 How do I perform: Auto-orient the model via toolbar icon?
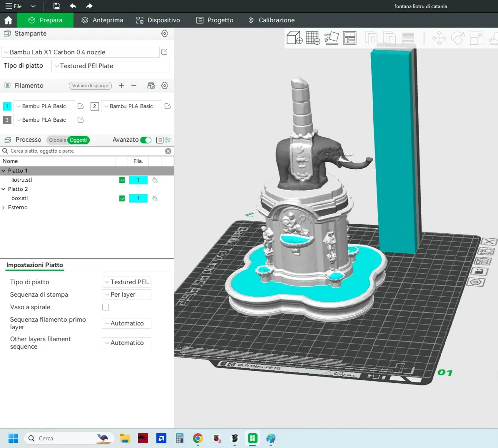(x=331, y=38)
